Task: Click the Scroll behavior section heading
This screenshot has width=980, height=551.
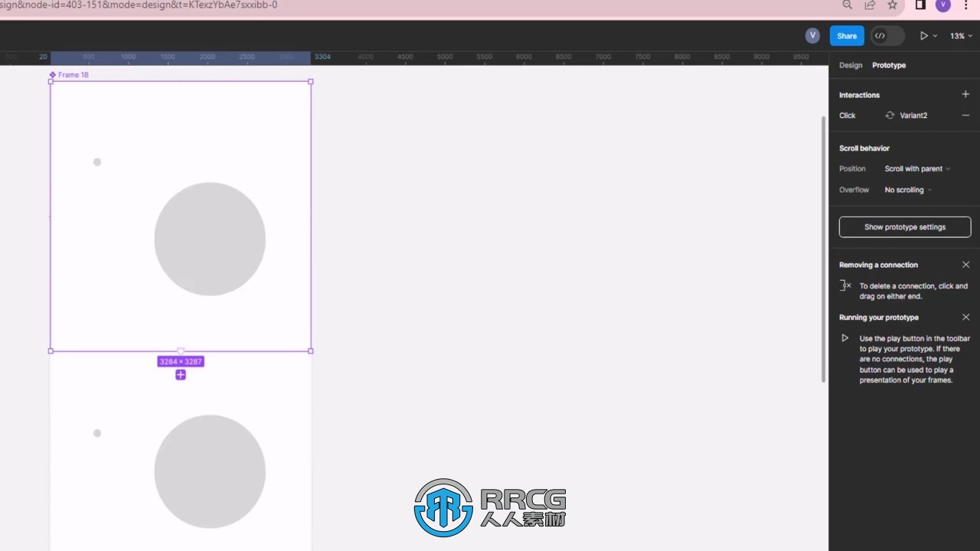Action: point(864,148)
